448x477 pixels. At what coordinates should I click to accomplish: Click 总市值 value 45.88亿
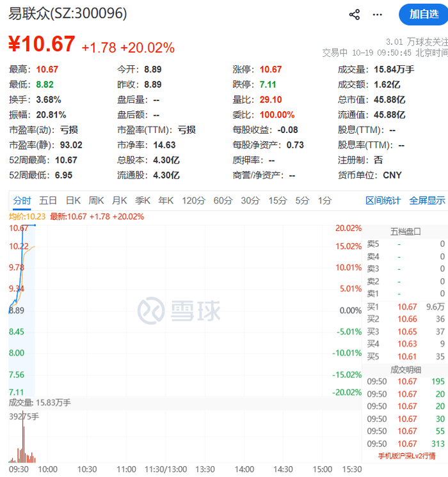click(390, 100)
